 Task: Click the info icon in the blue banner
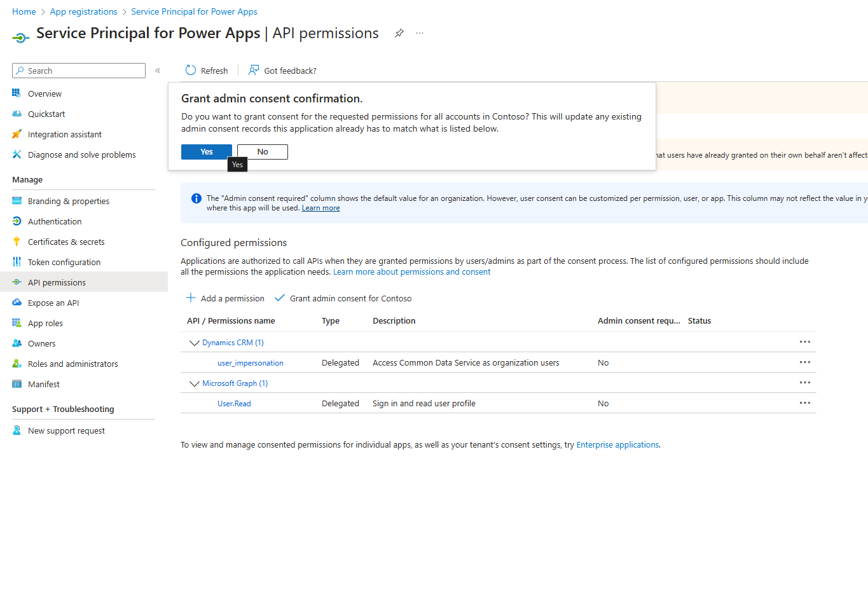tap(196, 198)
